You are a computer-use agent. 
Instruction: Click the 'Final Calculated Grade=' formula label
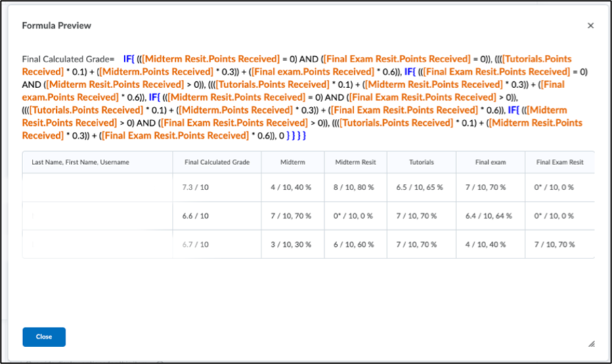point(68,60)
